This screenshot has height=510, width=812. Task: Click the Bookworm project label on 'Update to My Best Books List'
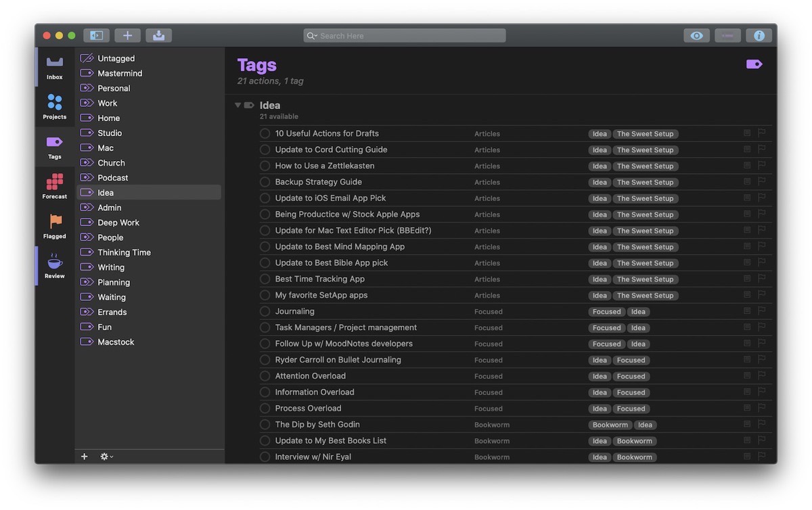tap(492, 441)
